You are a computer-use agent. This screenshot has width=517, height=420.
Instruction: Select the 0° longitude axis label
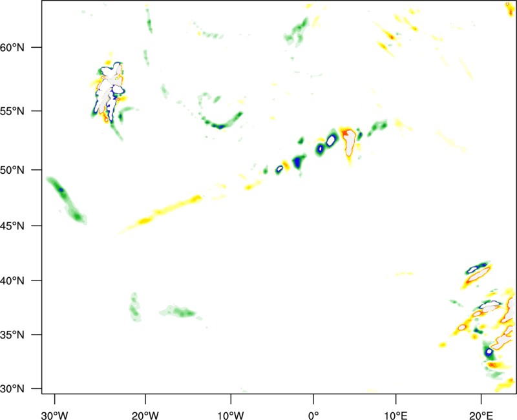point(313,415)
